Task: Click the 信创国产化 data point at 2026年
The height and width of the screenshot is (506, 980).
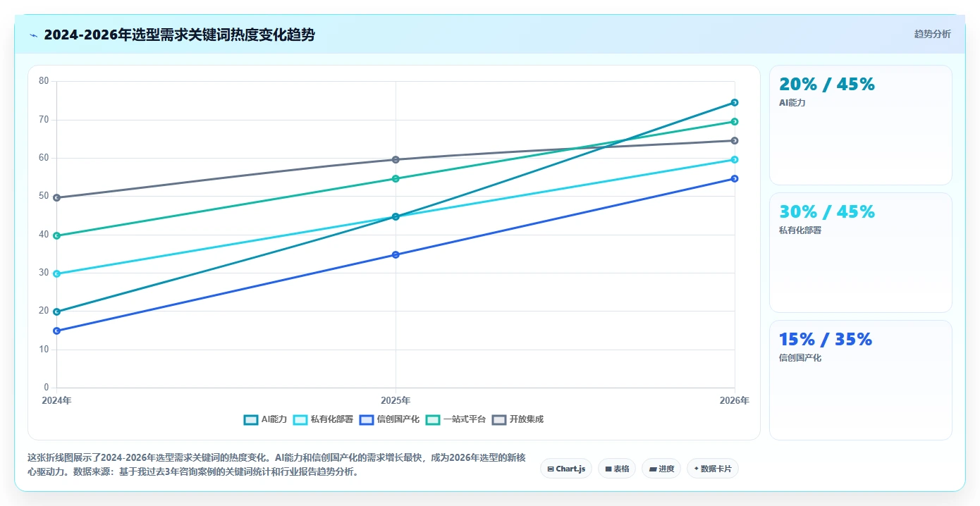Action: [734, 179]
